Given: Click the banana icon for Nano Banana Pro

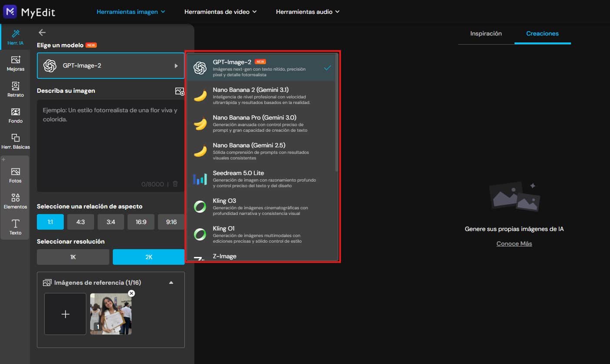Looking at the screenshot, I should pyautogui.click(x=200, y=123).
